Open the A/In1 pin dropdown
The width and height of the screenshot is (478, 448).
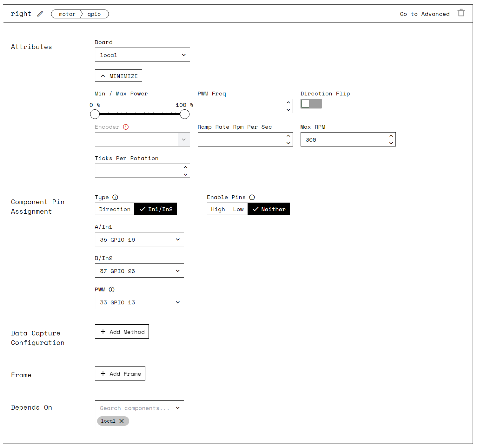tap(139, 239)
